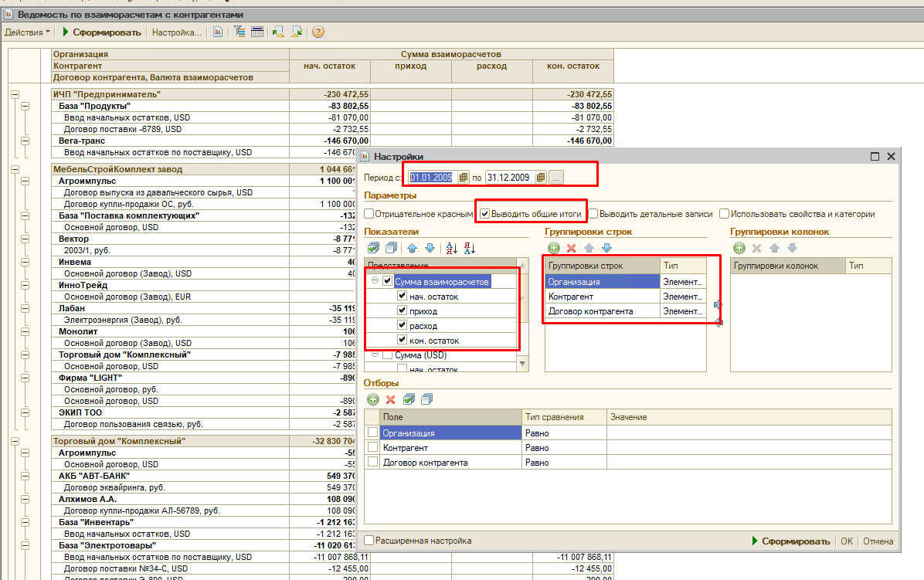The height and width of the screenshot is (580, 924).
Task: Open calendar picker for start date 01.01.2009
Action: [464, 178]
